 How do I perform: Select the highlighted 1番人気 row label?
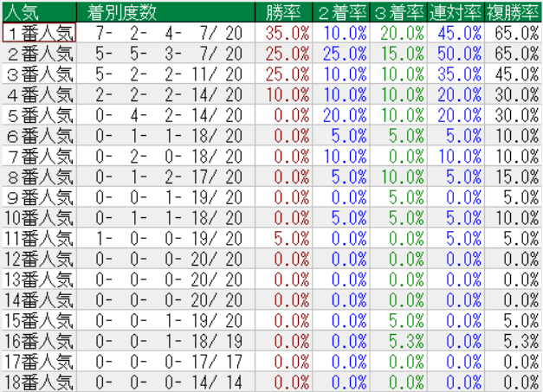(x=39, y=32)
